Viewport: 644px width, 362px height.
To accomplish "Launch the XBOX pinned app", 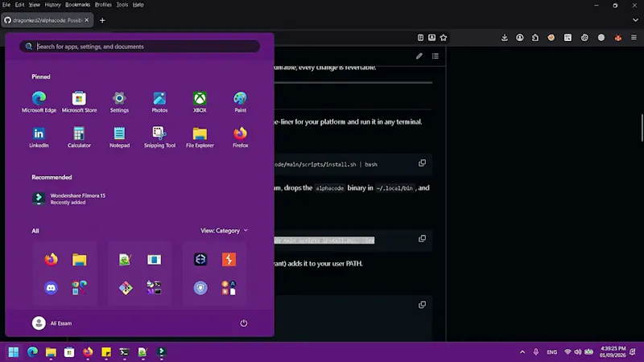I will pos(200,102).
